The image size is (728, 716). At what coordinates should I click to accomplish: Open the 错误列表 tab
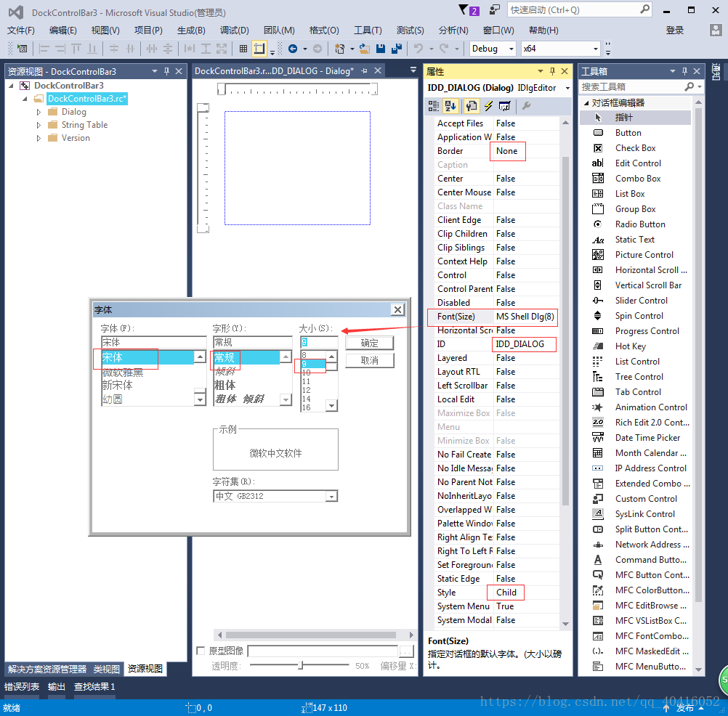point(22,686)
